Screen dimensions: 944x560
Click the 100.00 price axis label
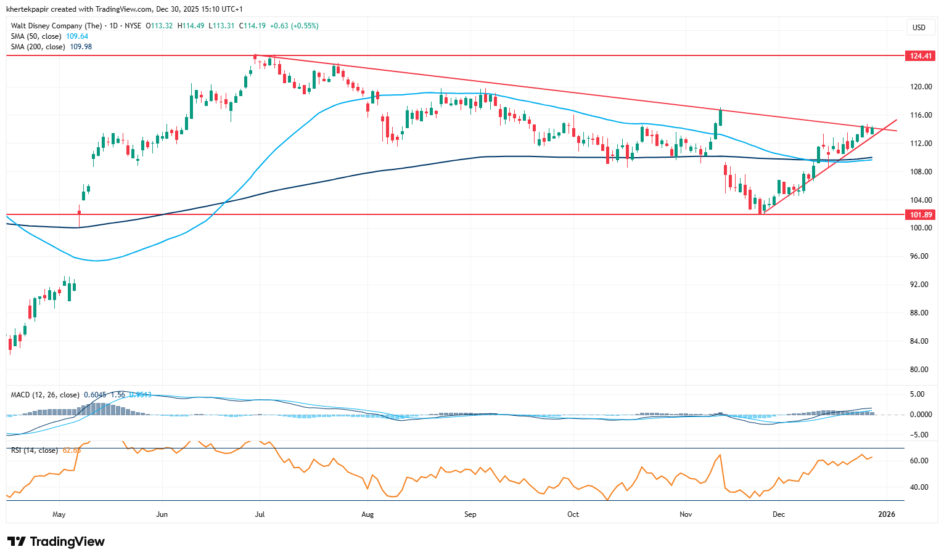(921, 228)
